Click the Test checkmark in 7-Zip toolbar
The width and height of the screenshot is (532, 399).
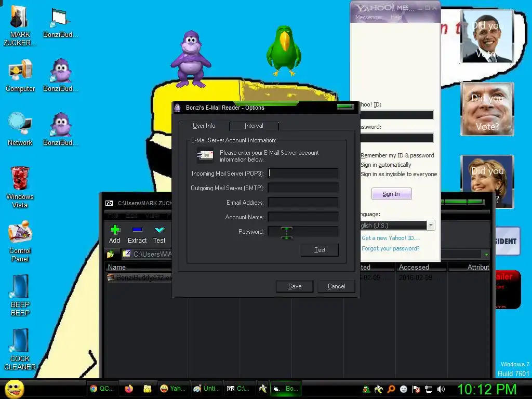[x=159, y=234]
